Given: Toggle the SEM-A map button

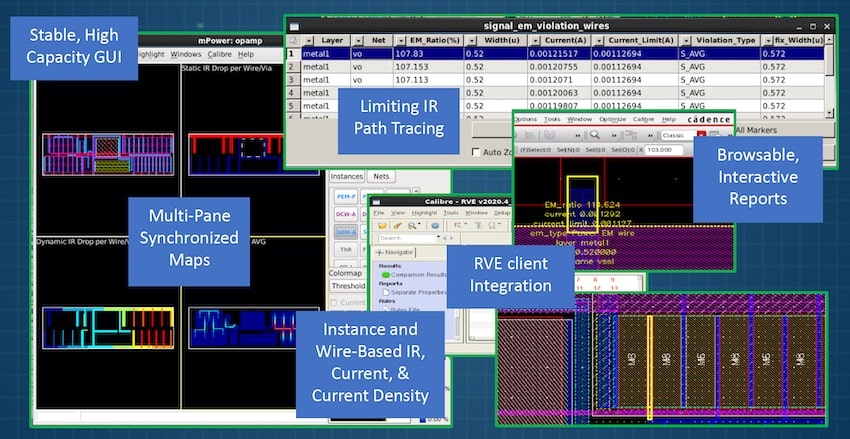Looking at the screenshot, I should click(x=345, y=232).
